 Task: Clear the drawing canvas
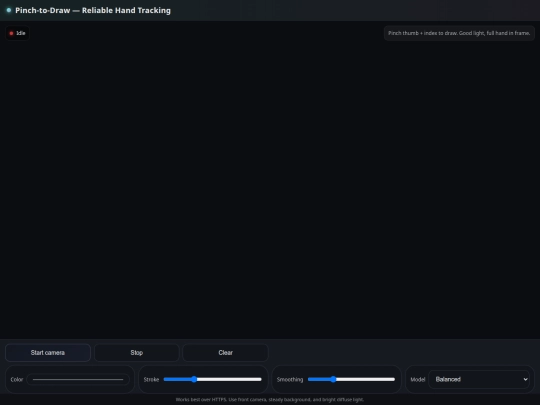pyautogui.click(x=226, y=353)
